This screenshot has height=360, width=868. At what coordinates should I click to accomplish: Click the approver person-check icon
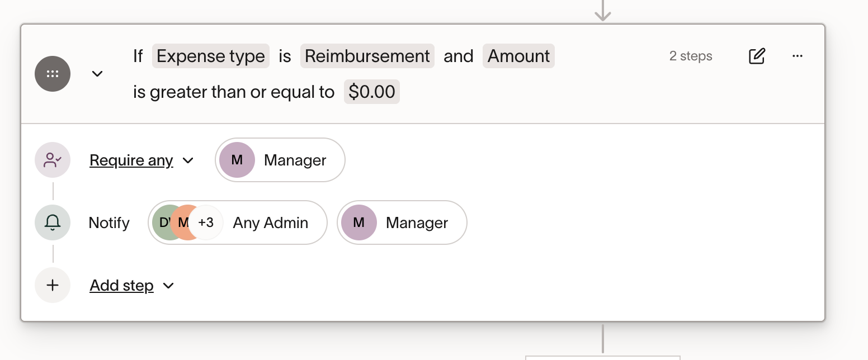tap(53, 160)
